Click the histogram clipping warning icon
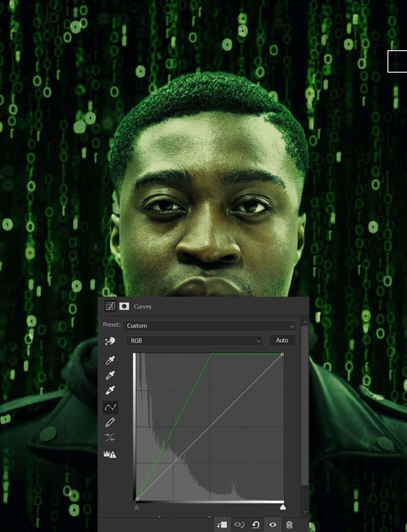 (x=110, y=454)
